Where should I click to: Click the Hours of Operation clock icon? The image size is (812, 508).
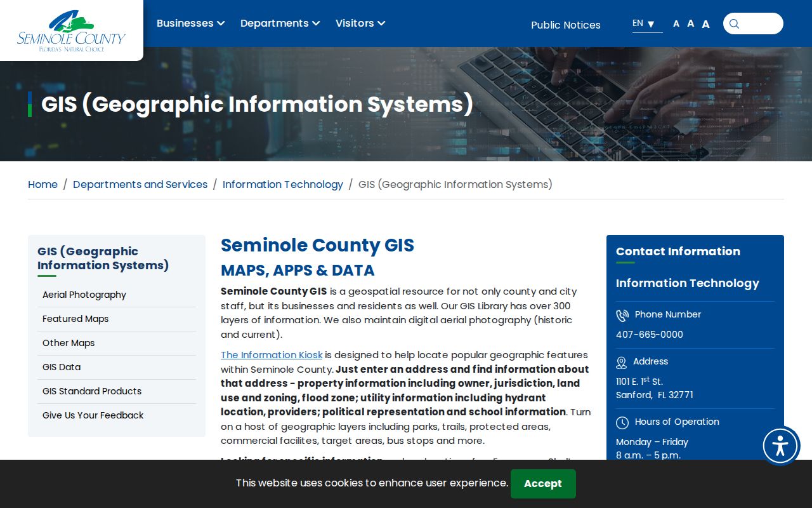[x=622, y=422]
